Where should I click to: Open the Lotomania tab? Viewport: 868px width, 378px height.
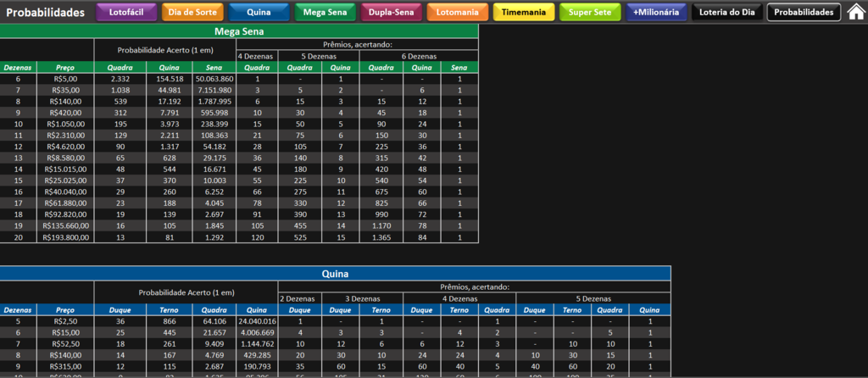457,12
